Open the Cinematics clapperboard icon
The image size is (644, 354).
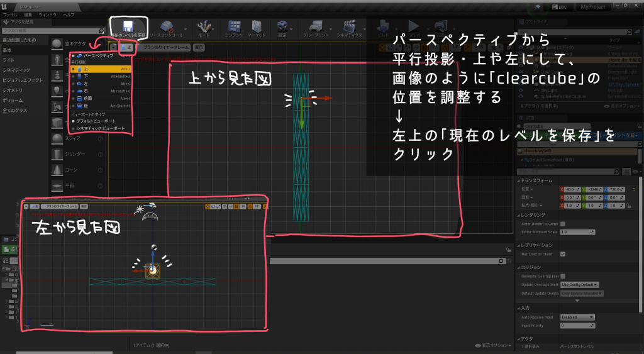tap(348, 27)
